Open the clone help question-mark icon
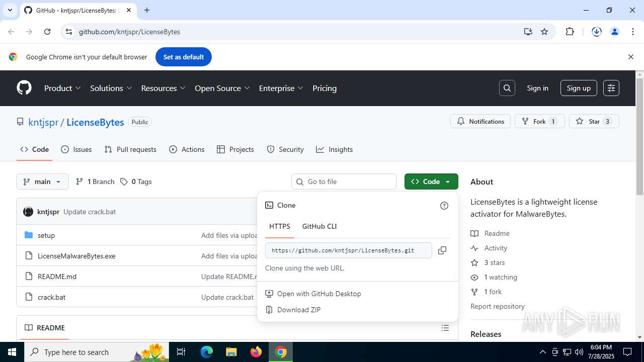The height and width of the screenshot is (362, 644). point(444,205)
